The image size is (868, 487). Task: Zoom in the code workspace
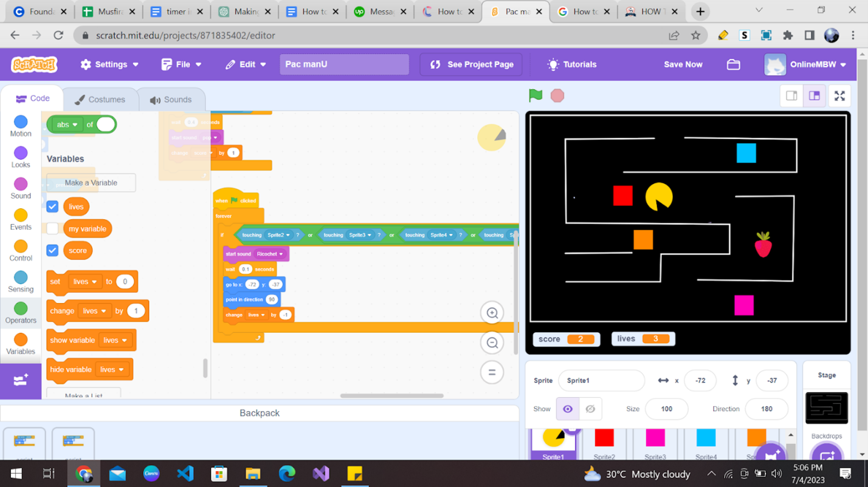(492, 313)
